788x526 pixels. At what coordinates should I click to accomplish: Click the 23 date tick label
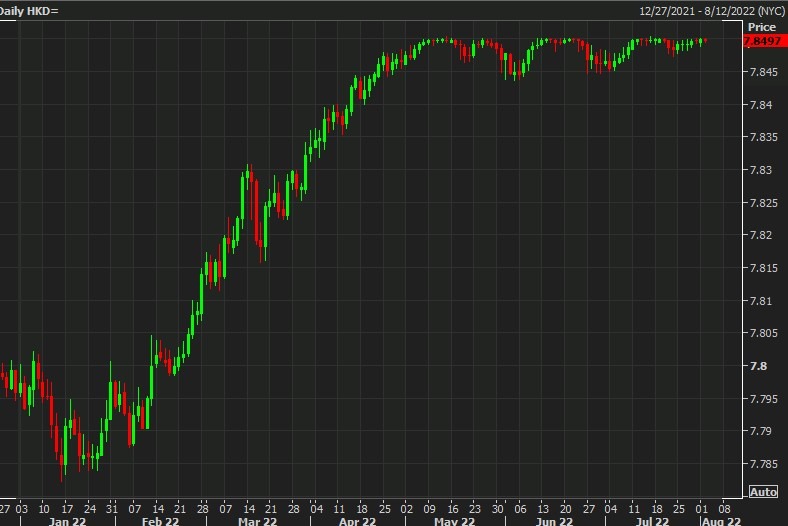(x=475, y=509)
